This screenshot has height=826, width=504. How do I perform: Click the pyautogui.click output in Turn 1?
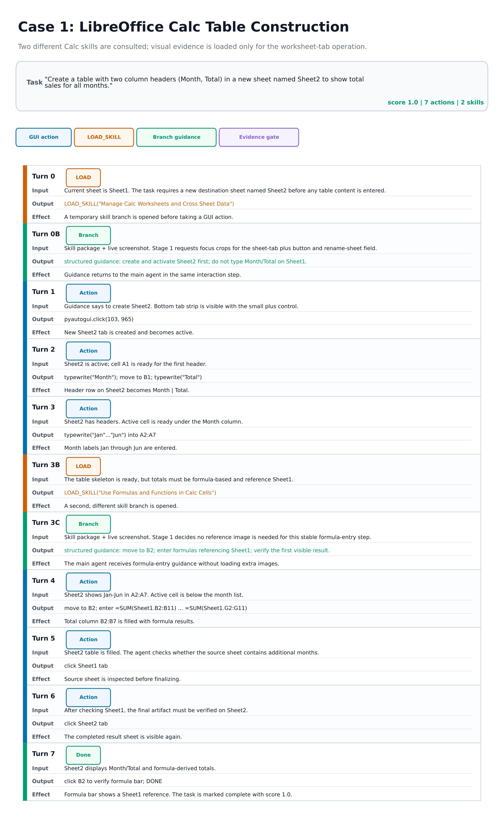99,319
